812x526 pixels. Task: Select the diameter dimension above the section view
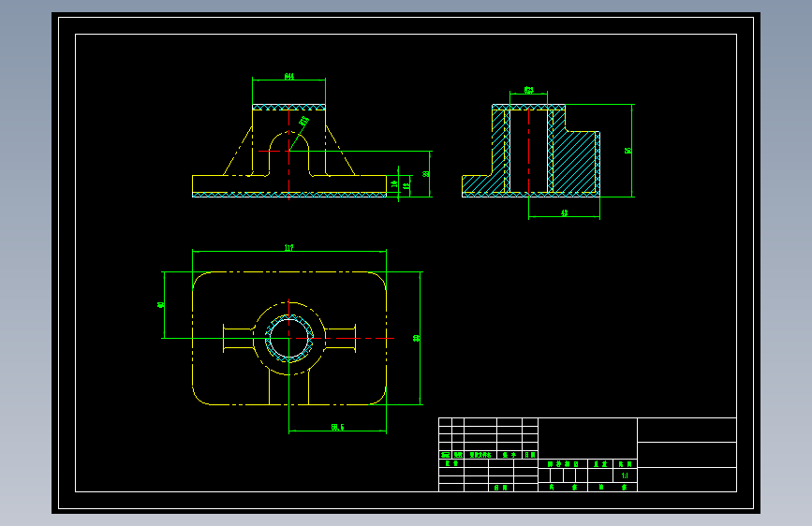529,90
